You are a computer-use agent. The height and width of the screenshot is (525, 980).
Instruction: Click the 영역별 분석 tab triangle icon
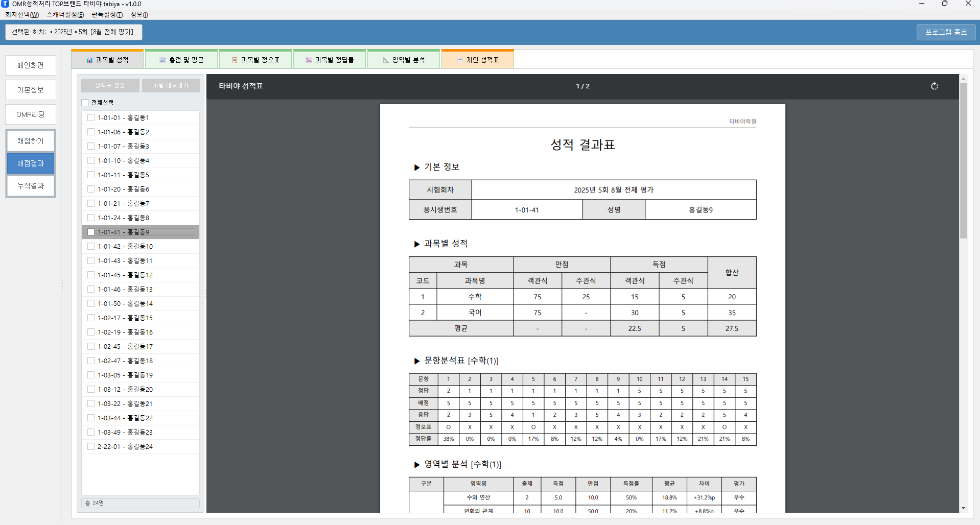click(386, 60)
